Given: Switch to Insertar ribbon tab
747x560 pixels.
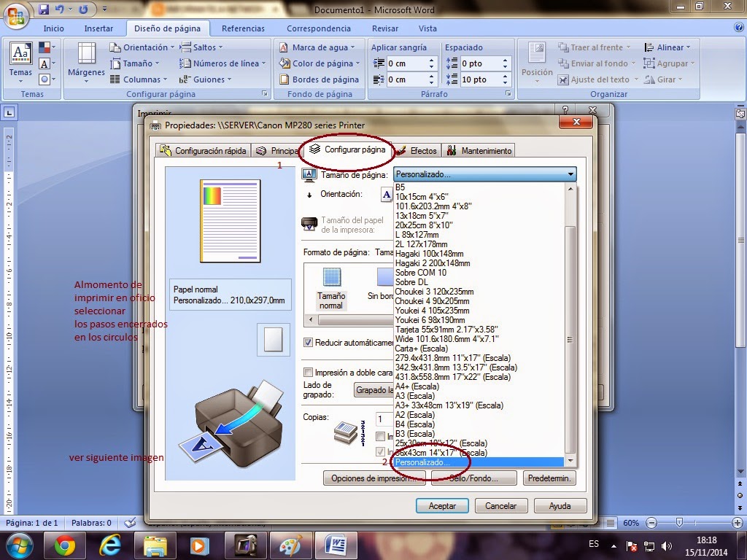Looking at the screenshot, I should coord(98,28).
